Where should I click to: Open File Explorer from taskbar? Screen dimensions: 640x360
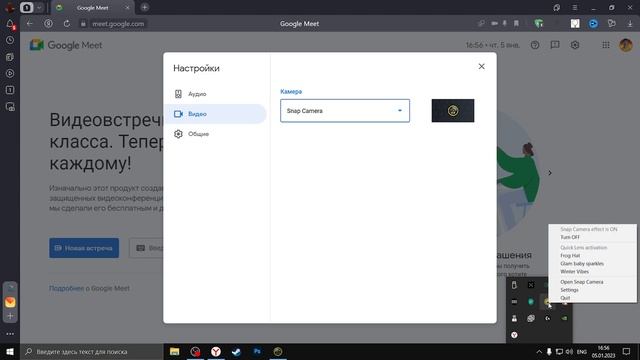click(175, 351)
